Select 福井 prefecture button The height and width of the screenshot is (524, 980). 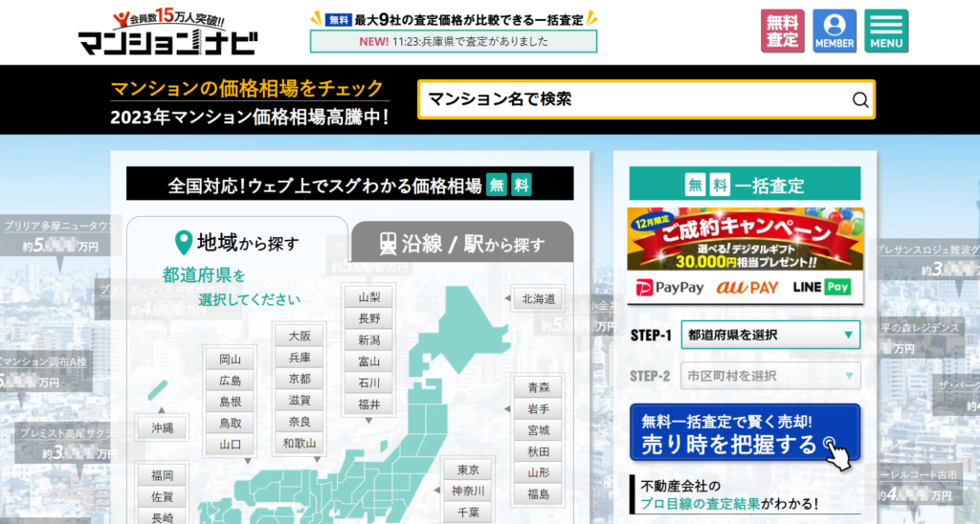[369, 404]
